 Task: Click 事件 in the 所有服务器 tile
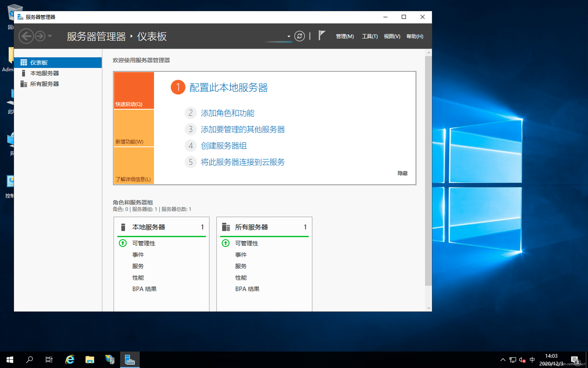[x=241, y=255]
